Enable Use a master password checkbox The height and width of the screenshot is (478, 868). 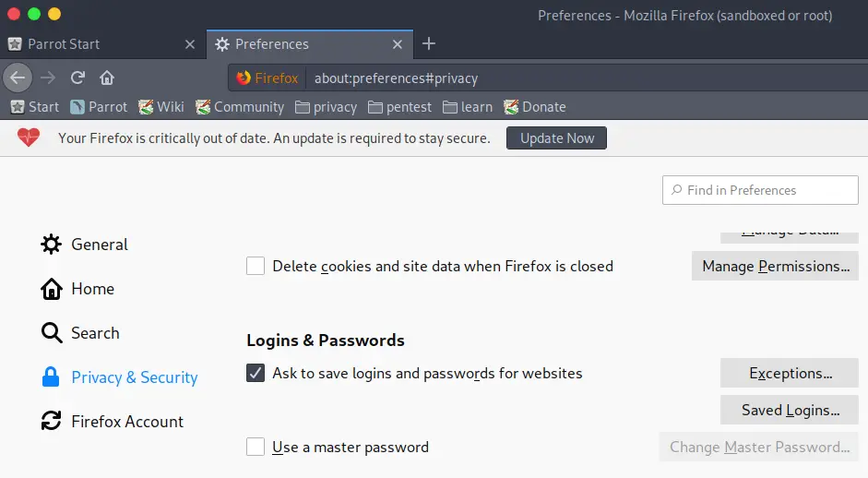[256, 447]
